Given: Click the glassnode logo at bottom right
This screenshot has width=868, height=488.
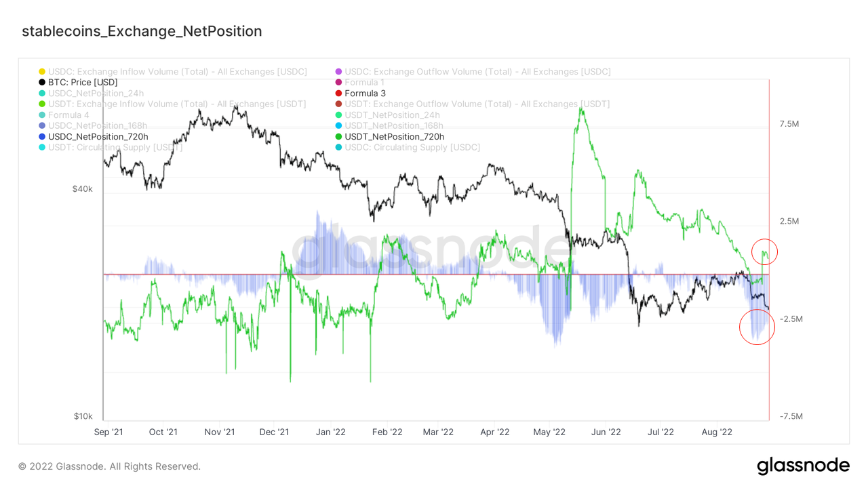Looking at the screenshot, I should 803,466.
